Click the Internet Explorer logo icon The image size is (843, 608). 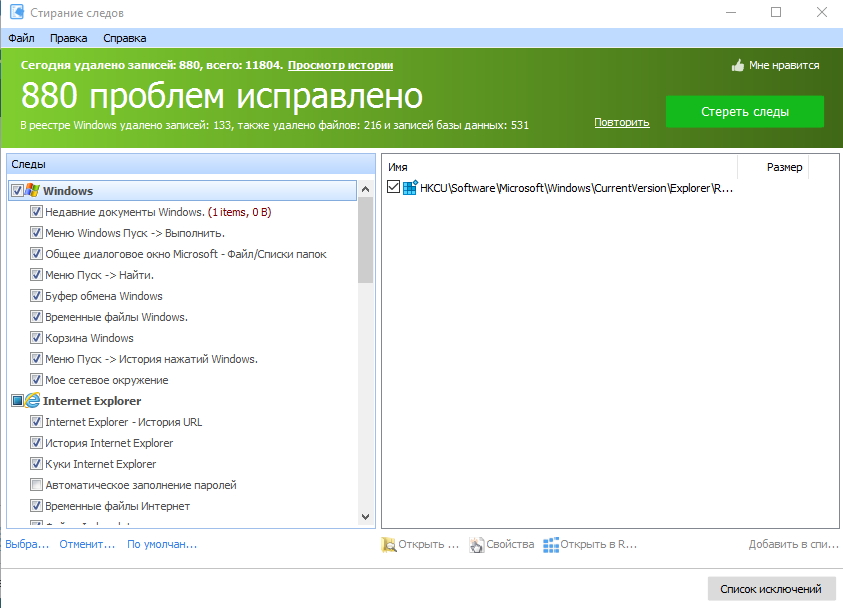[x=33, y=400]
